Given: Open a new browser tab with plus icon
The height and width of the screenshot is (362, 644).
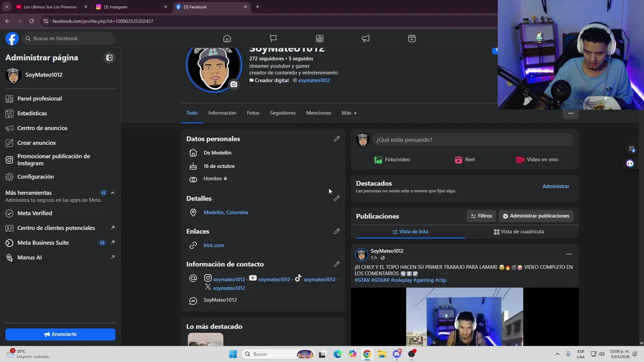Looking at the screenshot, I should (258, 7).
